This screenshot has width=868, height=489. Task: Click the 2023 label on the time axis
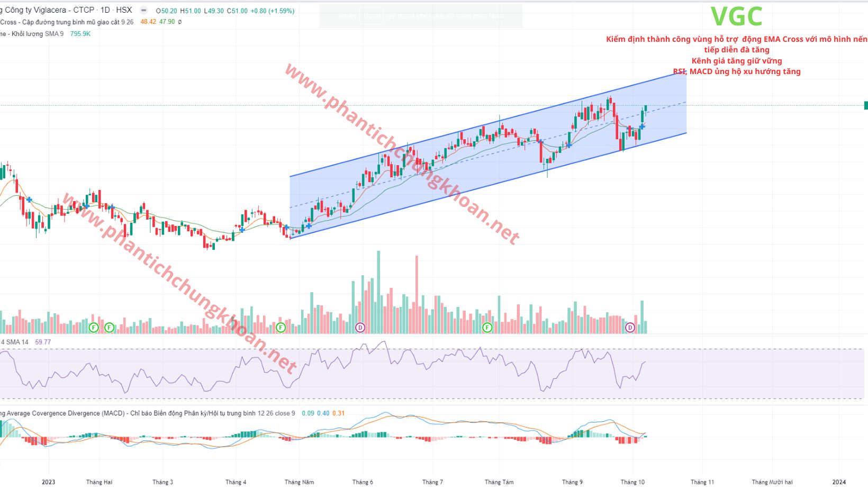click(x=48, y=482)
